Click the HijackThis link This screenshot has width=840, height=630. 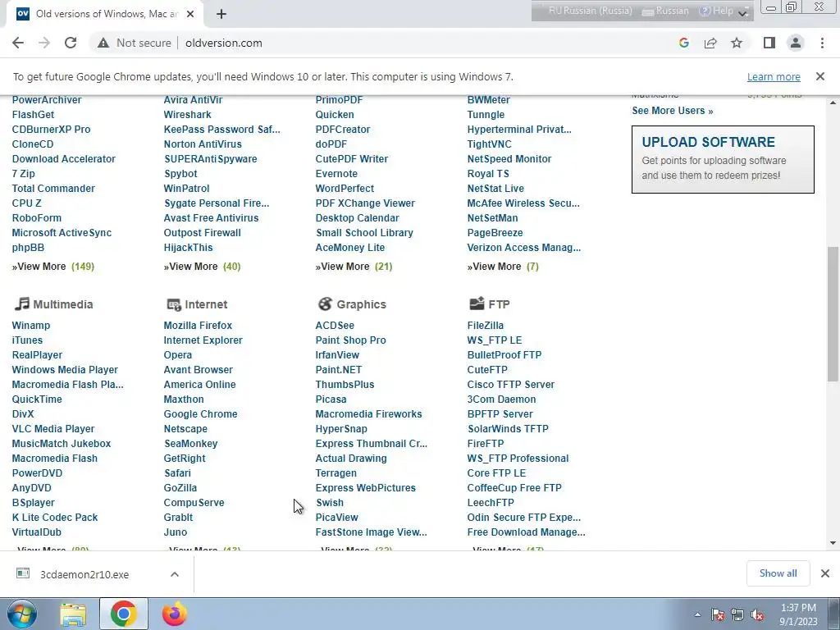click(x=188, y=248)
